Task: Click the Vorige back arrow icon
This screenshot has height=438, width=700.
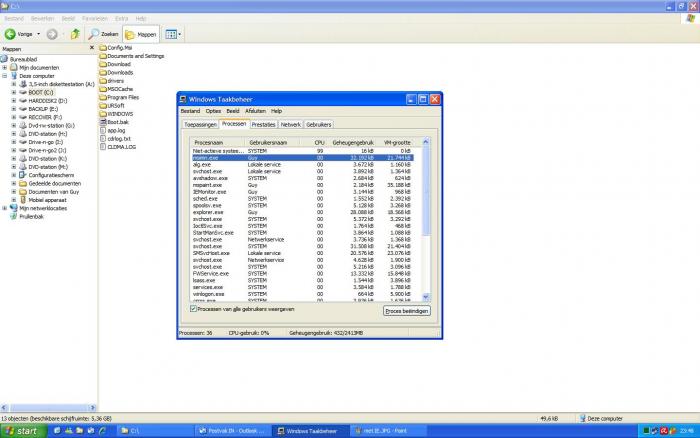Action: click(x=11, y=34)
